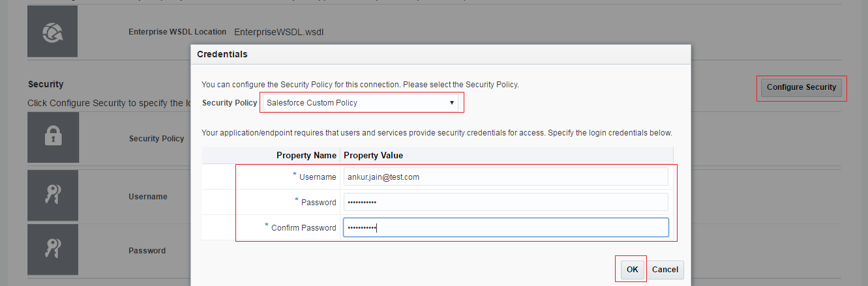Click the Enterprise WSDL Location label

pos(177,31)
